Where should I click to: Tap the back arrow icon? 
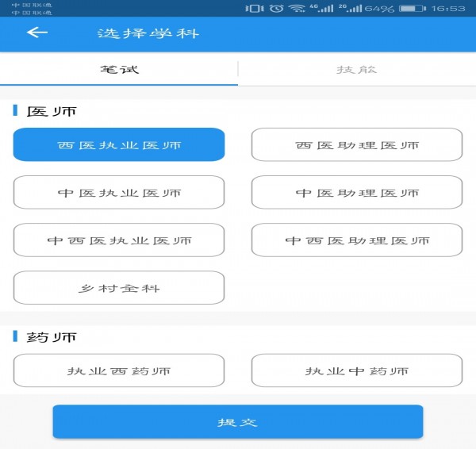click(37, 33)
